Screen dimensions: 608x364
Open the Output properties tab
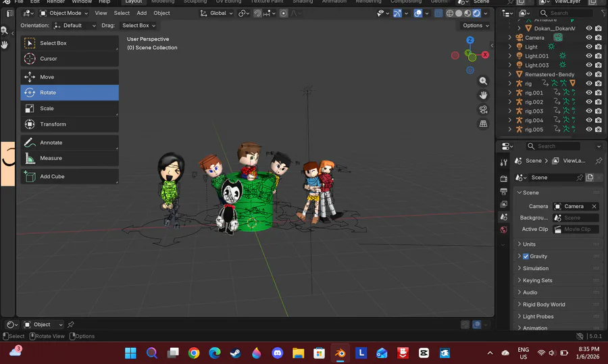coord(504,192)
